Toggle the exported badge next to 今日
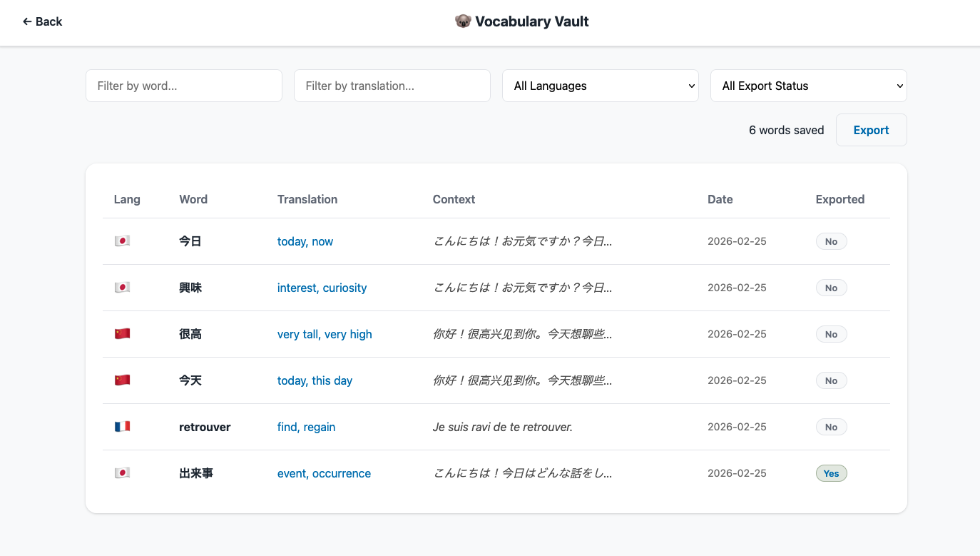Image resolution: width=980 pixels, height=556 pixels. (831, 241)
